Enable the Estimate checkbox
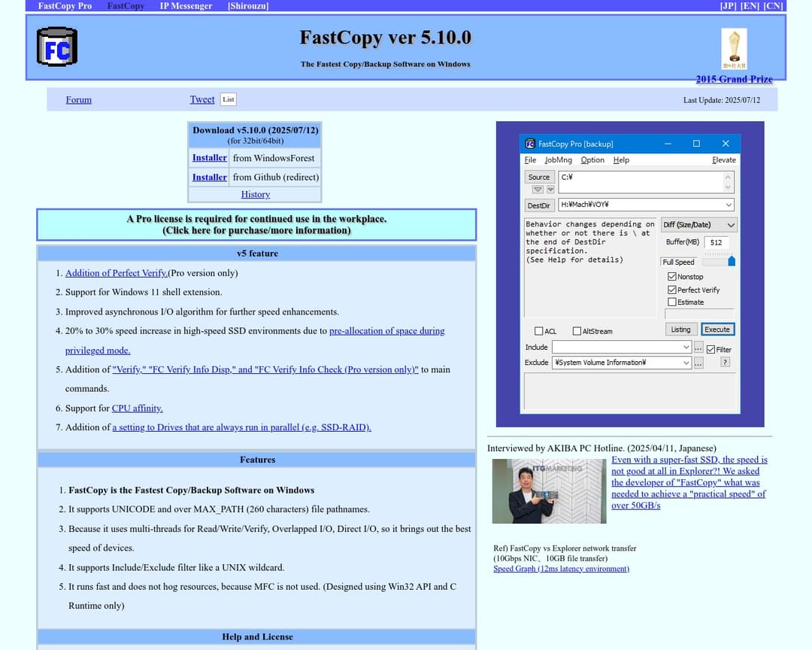Image resolution: width=812 pixels, height=650 pixels. 672,302
